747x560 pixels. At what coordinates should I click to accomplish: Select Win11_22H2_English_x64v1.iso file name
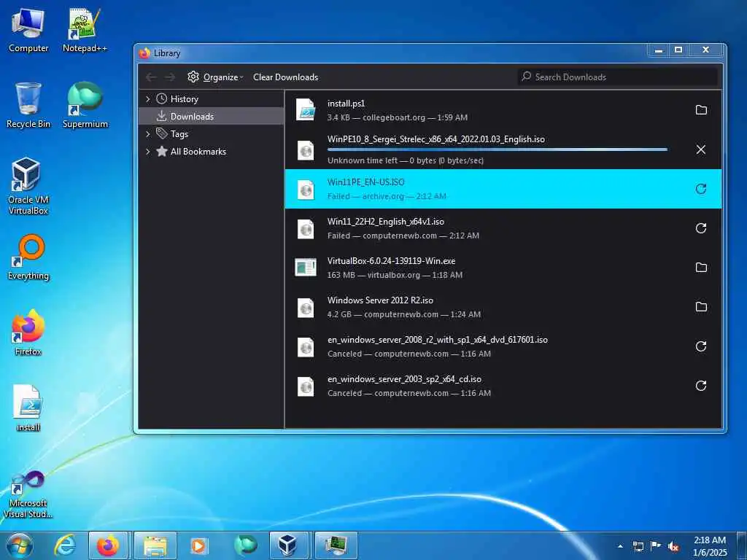(385, 222)
